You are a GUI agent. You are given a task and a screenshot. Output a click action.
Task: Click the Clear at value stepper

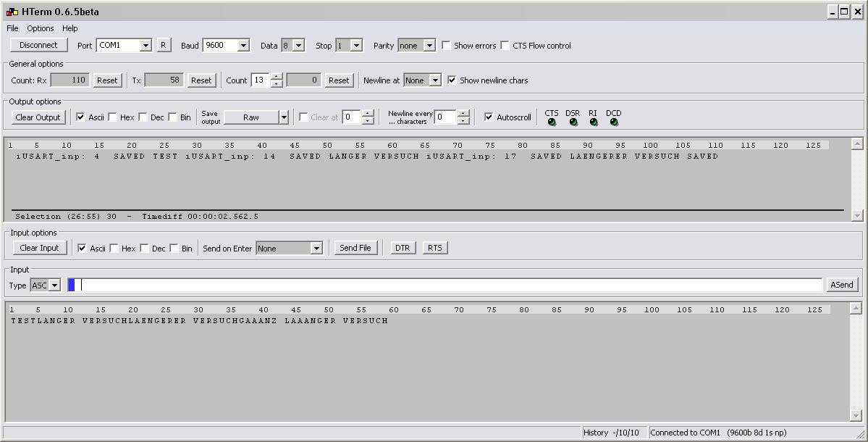click(x=368, y=117)
